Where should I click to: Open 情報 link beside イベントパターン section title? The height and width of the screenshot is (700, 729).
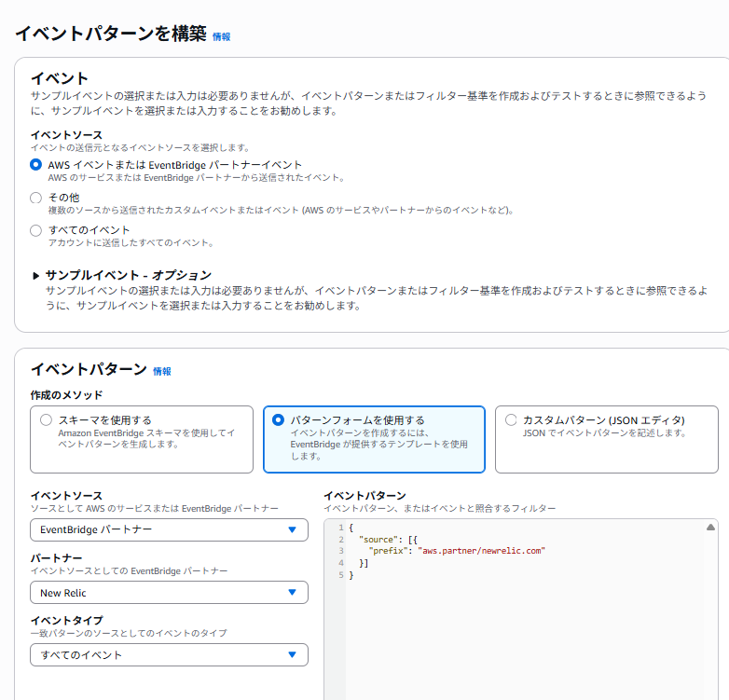(162, 371)
